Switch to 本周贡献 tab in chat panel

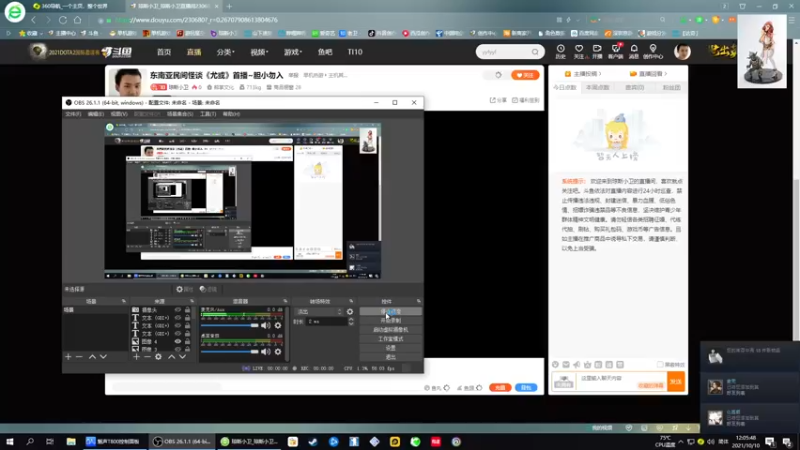(x=597, y=88)
